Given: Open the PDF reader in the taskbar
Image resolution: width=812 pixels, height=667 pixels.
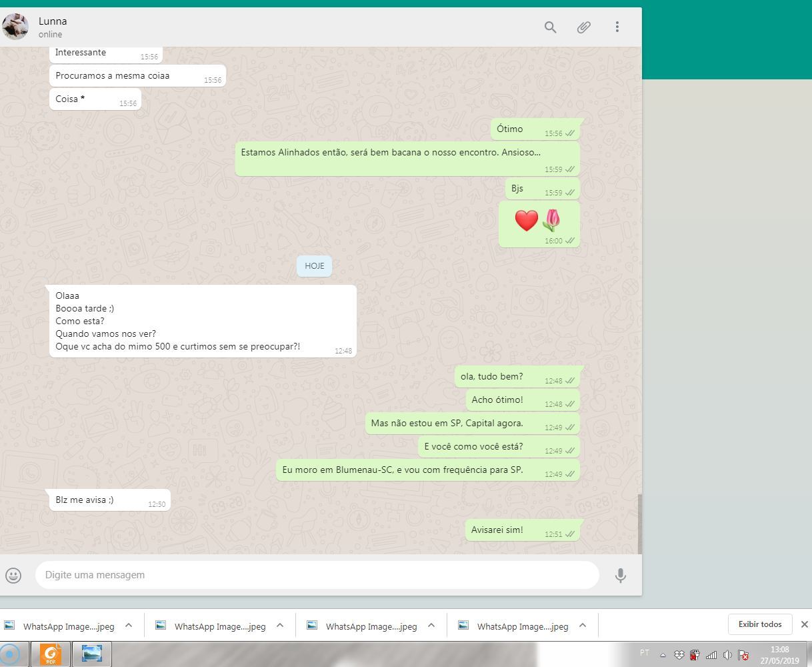Looking at the screenshot, I should (51, 654).
